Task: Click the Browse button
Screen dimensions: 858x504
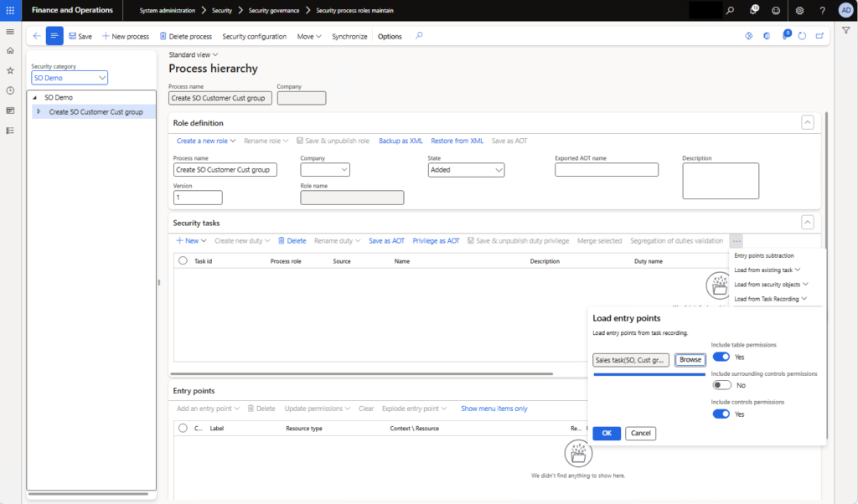Action: pyautogui.click(x=690, y=360)
